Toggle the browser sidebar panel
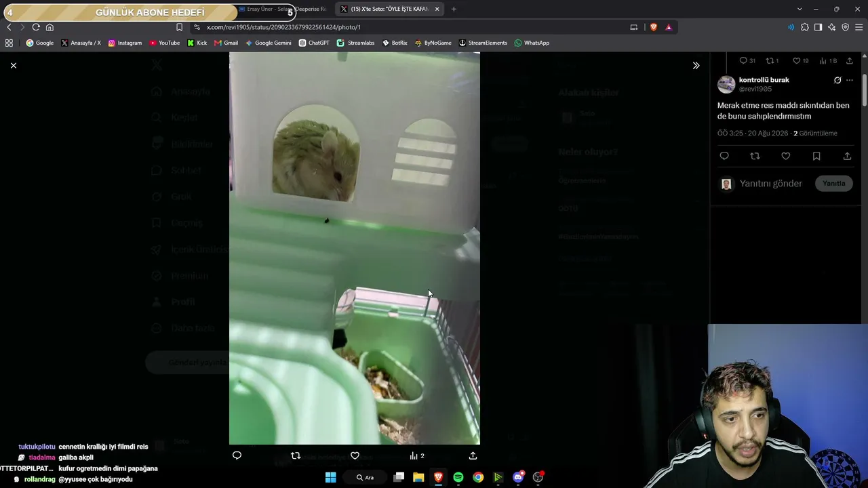 click(x=818, y=27)
